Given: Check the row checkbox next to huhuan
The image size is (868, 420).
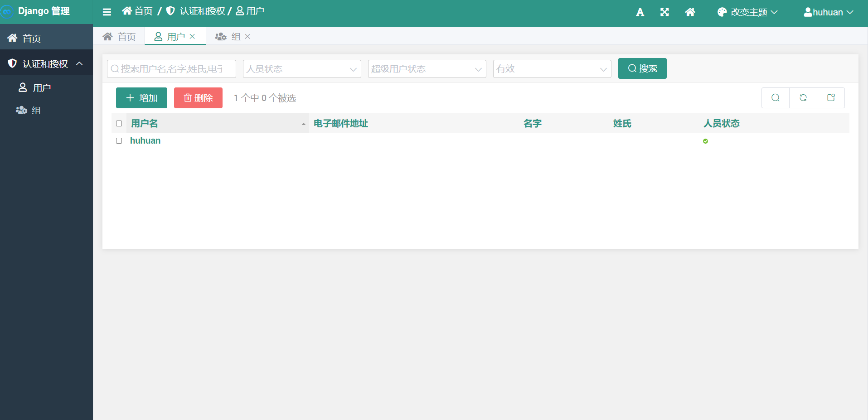Looking at the screenshot, I should pyautogui.click(x=119, y=140).
